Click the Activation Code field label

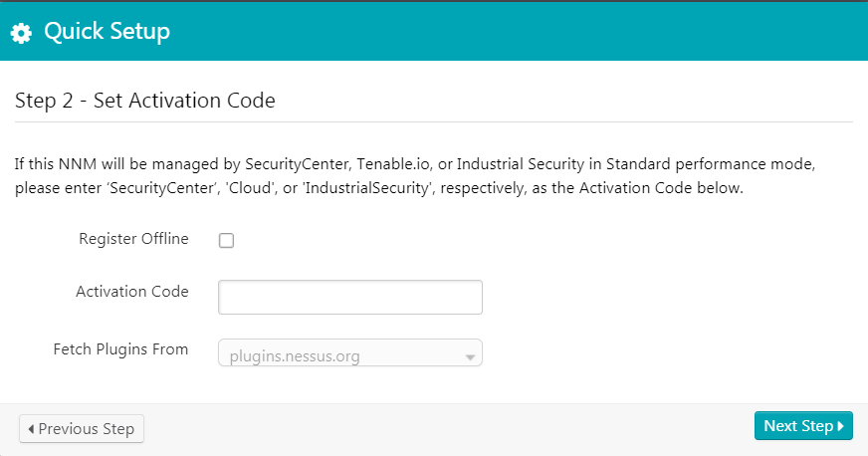[131, 292]
